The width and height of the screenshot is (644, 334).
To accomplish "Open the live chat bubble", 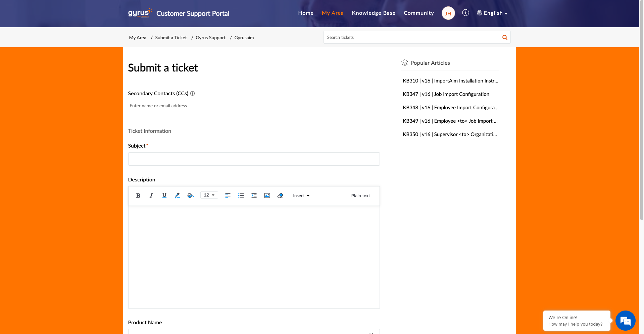I will click(625, 321).
